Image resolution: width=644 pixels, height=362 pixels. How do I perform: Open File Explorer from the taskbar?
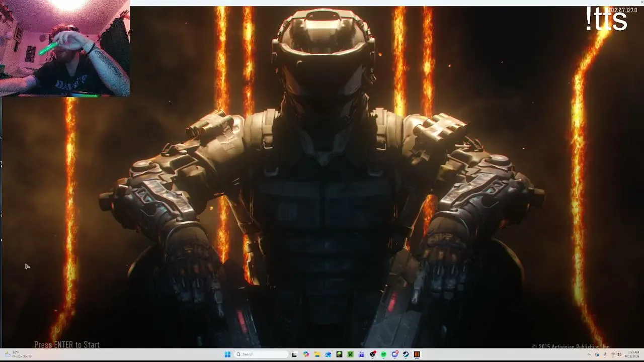point(317,354)
